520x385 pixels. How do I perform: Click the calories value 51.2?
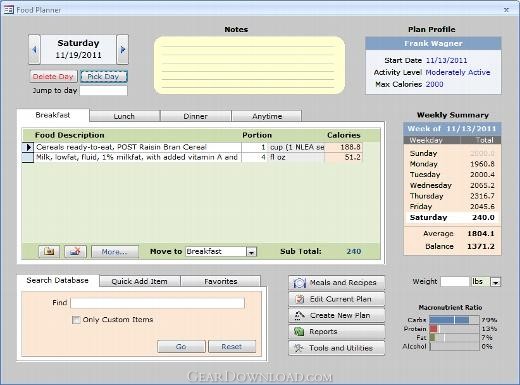[343, 157]
